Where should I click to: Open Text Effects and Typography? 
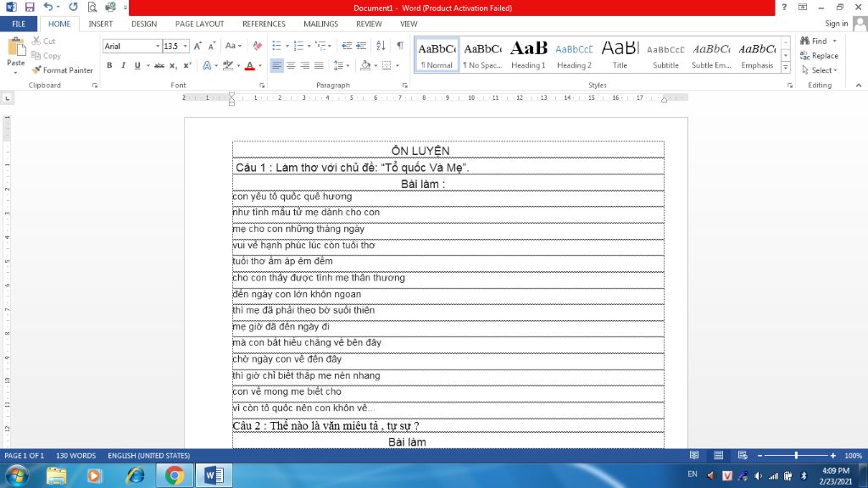pos(207,66)
